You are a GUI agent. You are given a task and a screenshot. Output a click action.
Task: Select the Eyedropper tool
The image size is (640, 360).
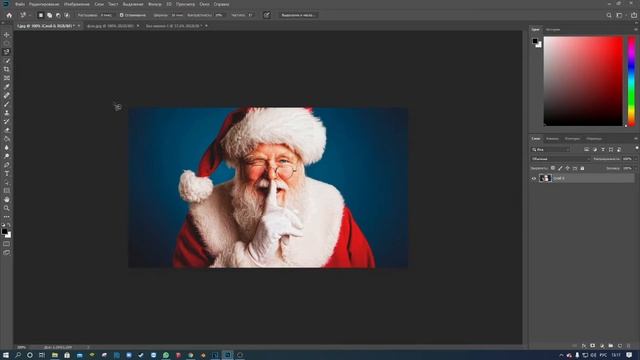point(7,87)
